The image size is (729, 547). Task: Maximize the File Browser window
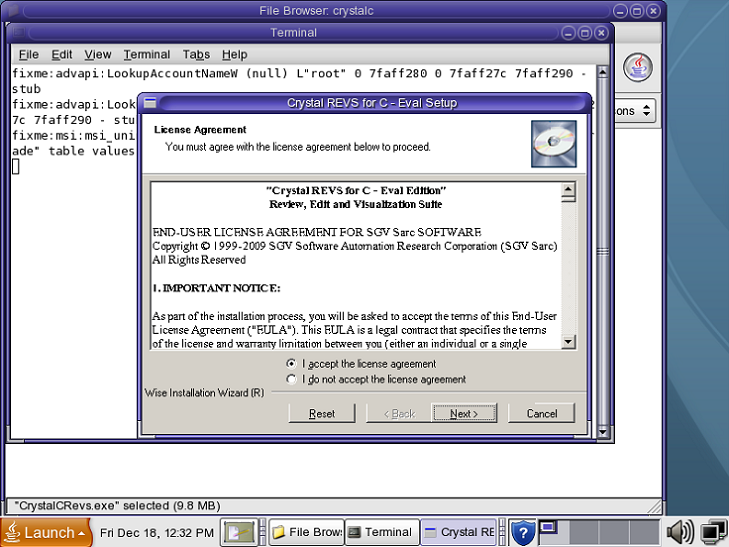pyautogui.click(x=637, y=11)
